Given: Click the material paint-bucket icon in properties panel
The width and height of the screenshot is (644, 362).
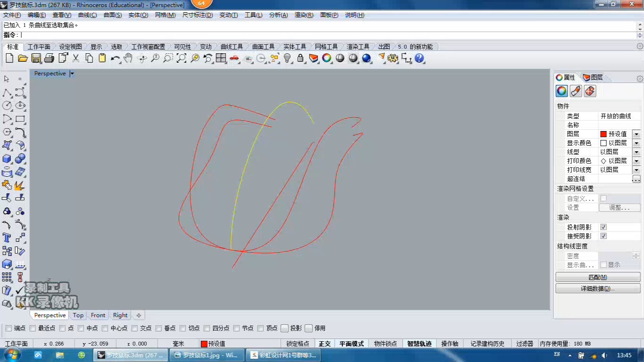Looking at the screenshot, I should (x=576, y=91).
